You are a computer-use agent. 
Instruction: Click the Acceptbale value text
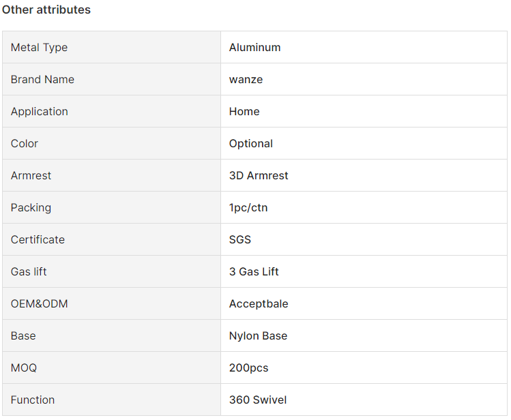tap(259, 304)
